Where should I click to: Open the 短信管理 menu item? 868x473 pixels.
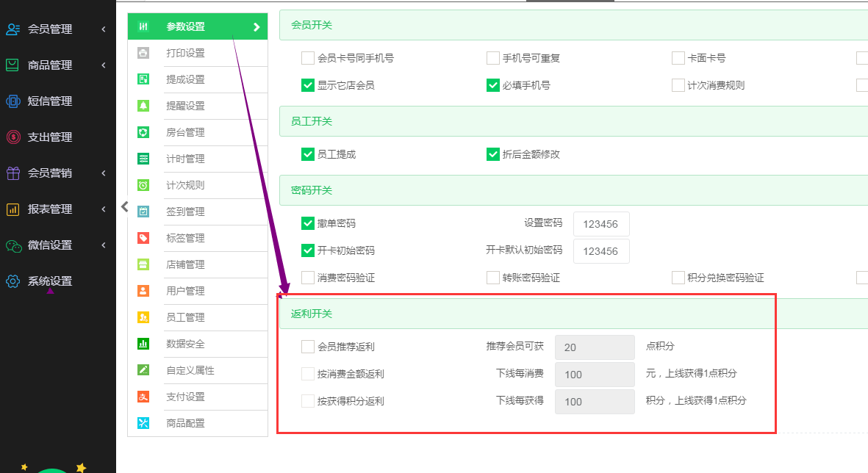50,101
